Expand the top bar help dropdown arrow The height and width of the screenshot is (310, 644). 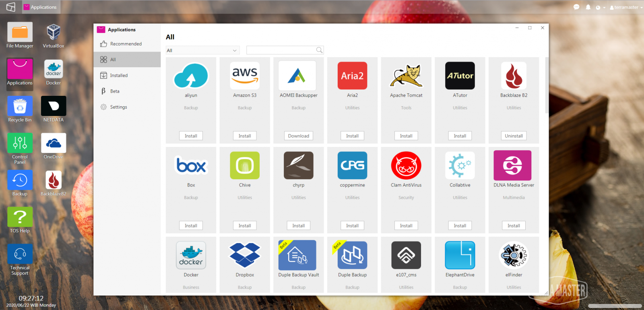[604, 8]
